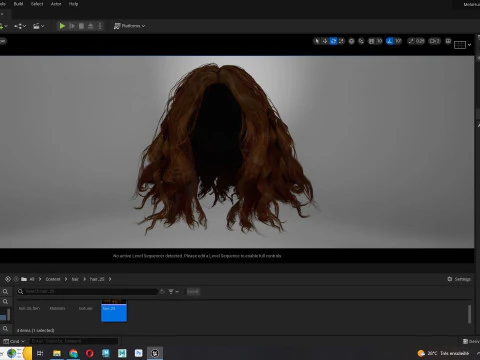Open the Cinematics clapperboard dropdown
Screen dimensions: 480x360
tap(38, 26)
